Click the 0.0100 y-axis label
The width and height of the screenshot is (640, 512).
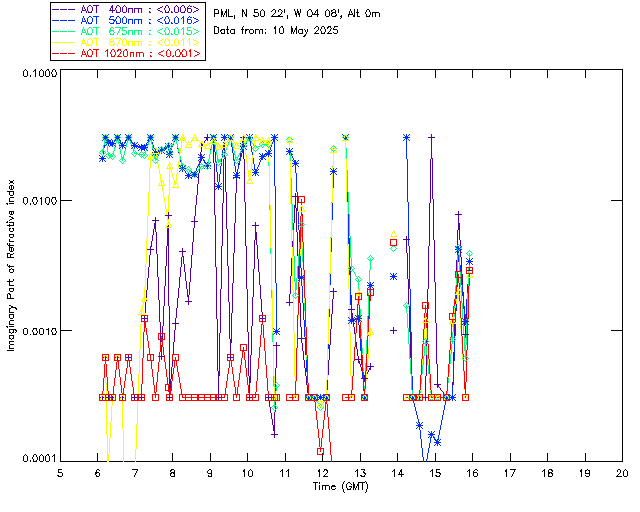(39, 200)
